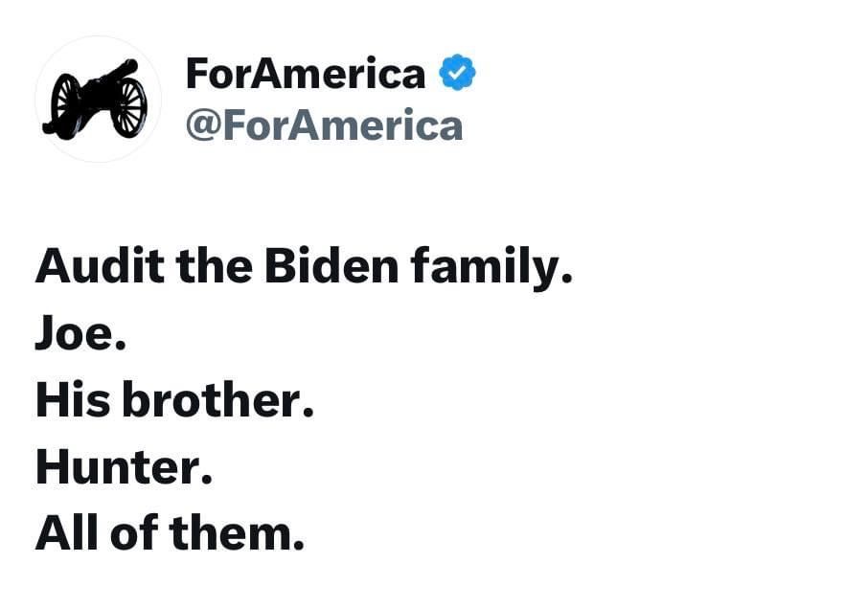This screenshot has width=868, height=608.
Task: Click the '@' symbol of the handle
Action: [x=204, y=126]
